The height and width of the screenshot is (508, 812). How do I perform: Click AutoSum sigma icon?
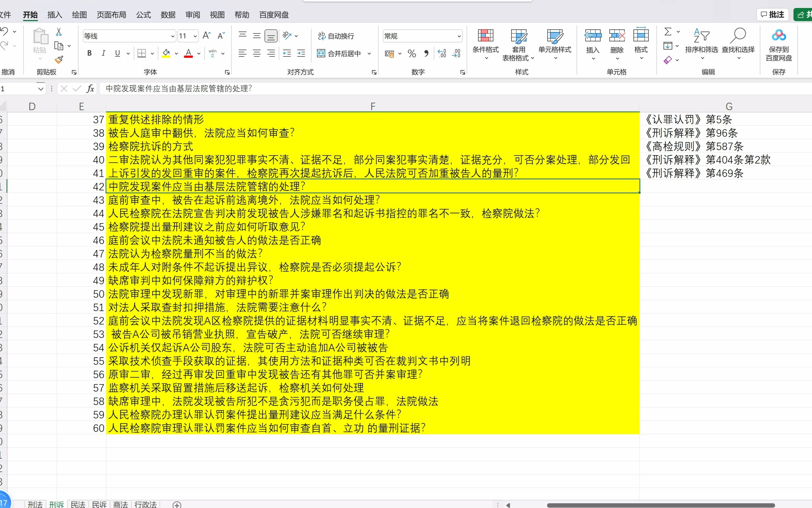(668, 32)
